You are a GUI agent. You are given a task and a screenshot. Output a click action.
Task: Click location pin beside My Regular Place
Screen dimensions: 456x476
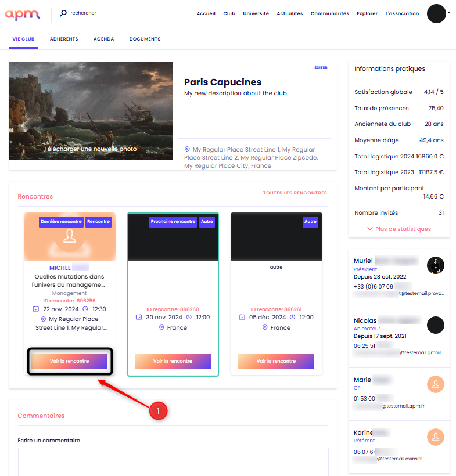tap(44, 319)
